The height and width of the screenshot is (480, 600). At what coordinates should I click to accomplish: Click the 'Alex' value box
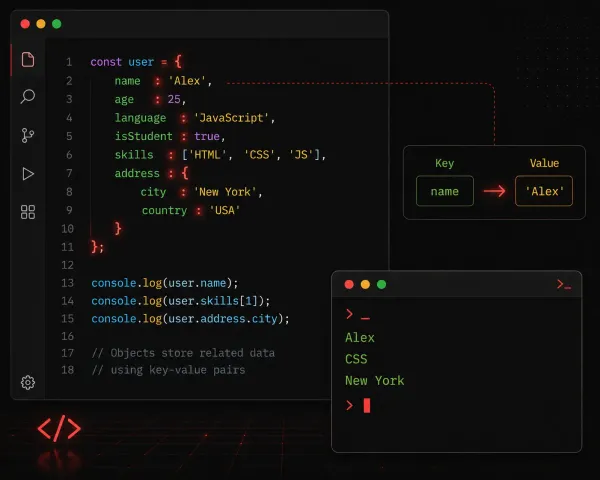click(x=544, y=191)
